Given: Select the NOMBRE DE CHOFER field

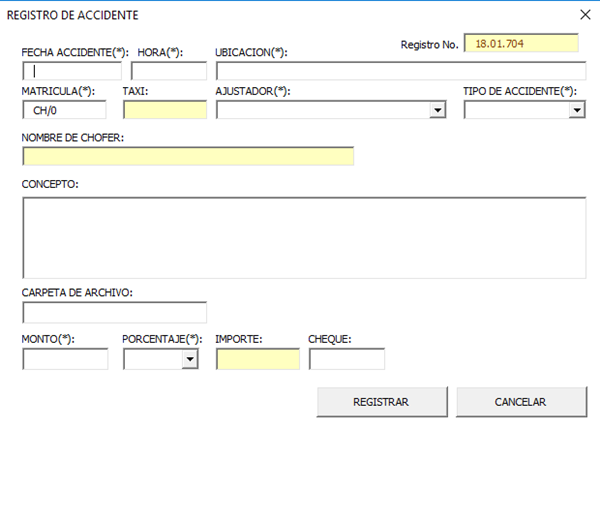Looking at the screenshot, I should [x=188, y=156].
